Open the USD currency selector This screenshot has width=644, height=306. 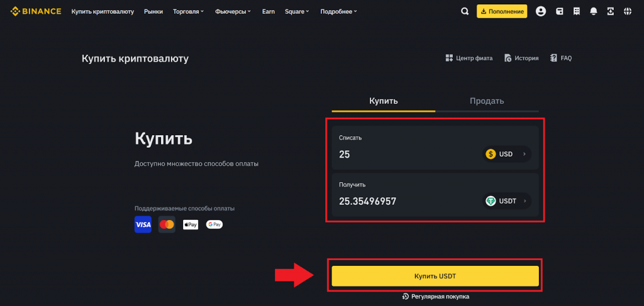pyautogui.click(x=507, y=154)
